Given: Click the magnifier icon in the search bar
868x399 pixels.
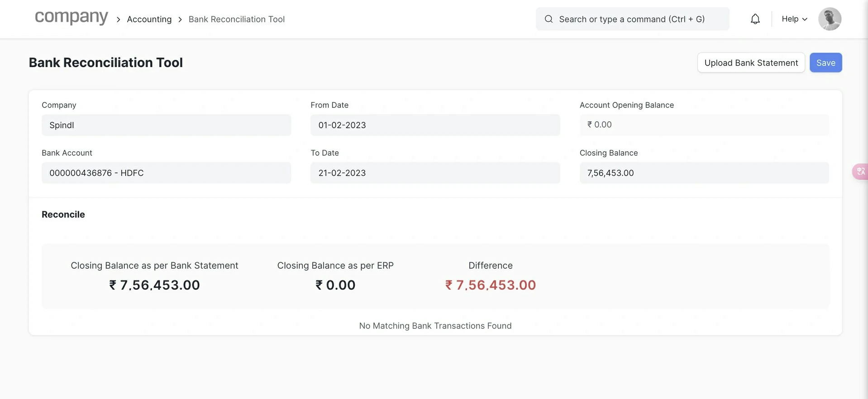Looking at the screenshot, I should click(548, 19).
